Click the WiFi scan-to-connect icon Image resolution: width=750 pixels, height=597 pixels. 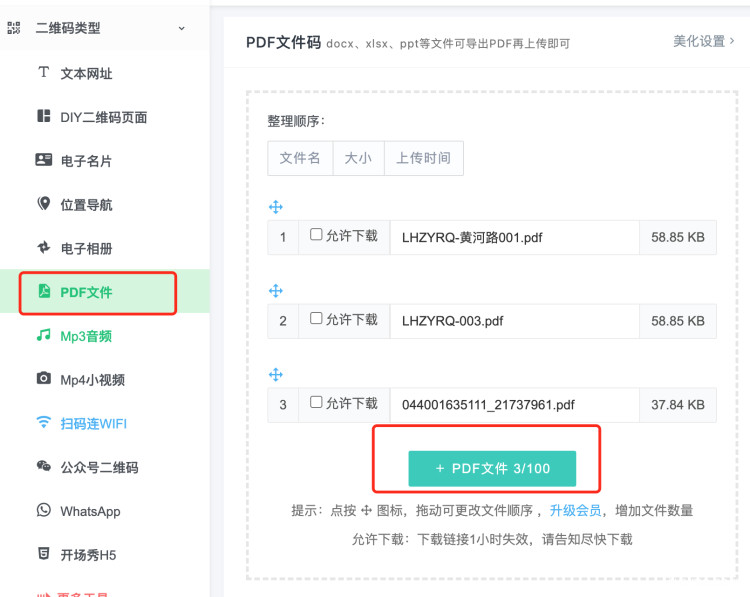[x=43, y=423]
